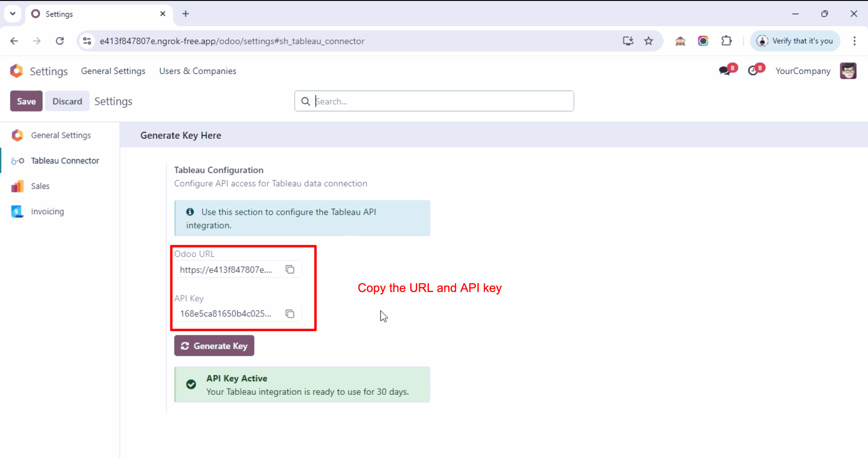
Task: Click the circular colorful extension icon
Action: pos(703,41)
